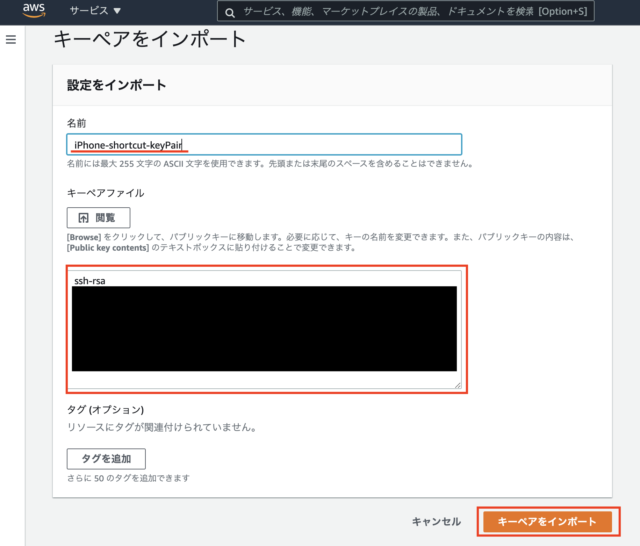Screen dimensions: 640x546
Task: Click the キーペアファイル label
Action: click(105, 193)
